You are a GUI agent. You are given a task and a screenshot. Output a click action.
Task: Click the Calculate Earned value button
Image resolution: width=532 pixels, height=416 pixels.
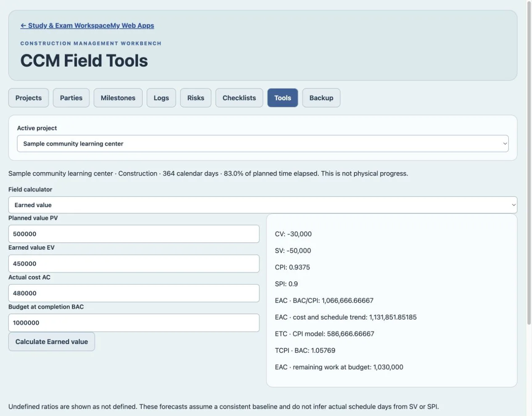tap(52, 341)
